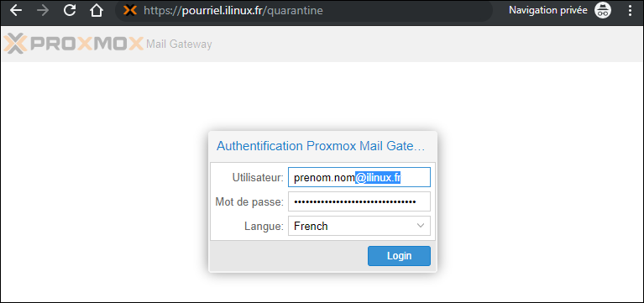Click the incognito spy icon
The width and height of the screenshot is (644, 303).
[603, 10]
